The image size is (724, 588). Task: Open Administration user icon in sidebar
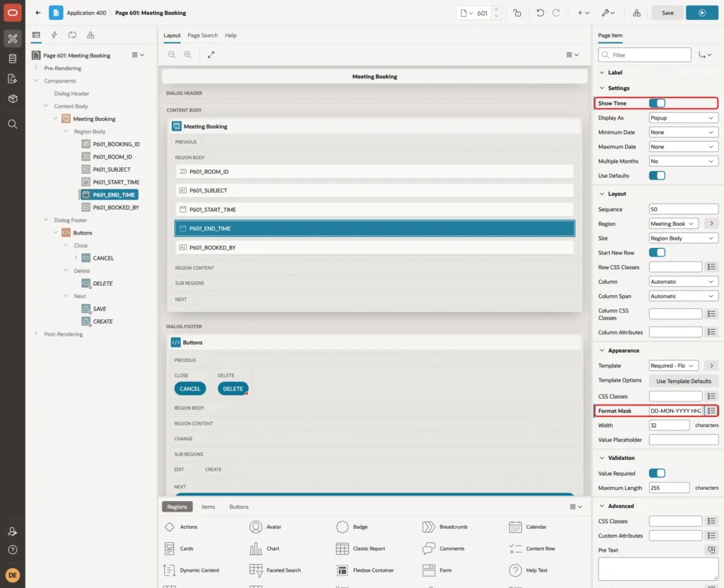(x=13, y=531)
